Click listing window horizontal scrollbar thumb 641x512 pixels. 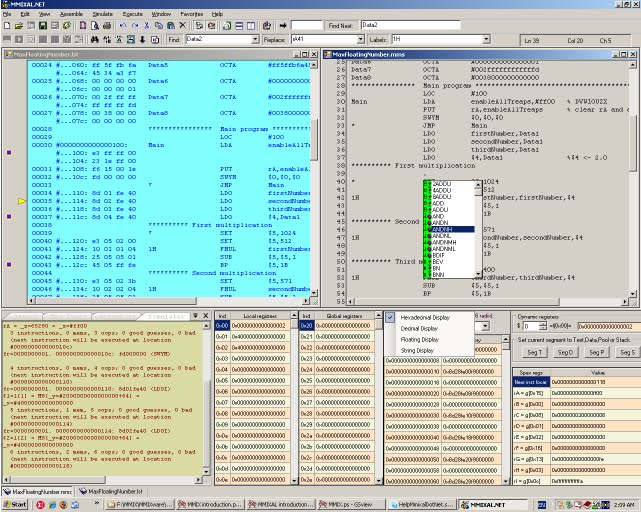[116, 301]
